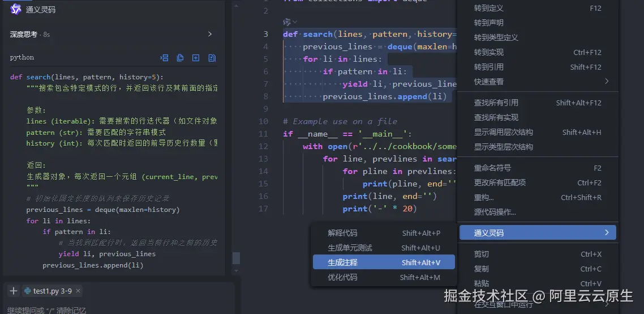Click the 通义灵码 code lens icon above line 3

tap(287, 22)
